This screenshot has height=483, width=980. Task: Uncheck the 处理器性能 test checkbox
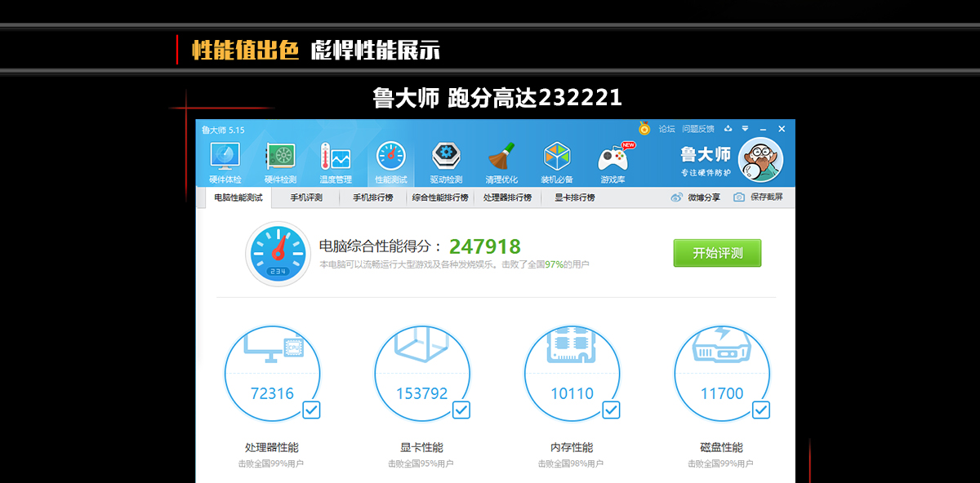click(311, 410)
